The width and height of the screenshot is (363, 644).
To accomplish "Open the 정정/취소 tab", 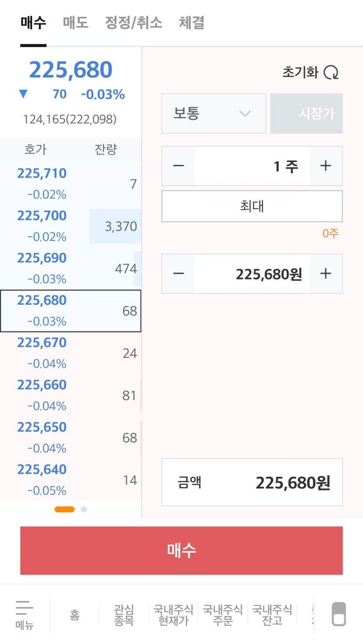I will pyautogui.click(x=134, y=22).
